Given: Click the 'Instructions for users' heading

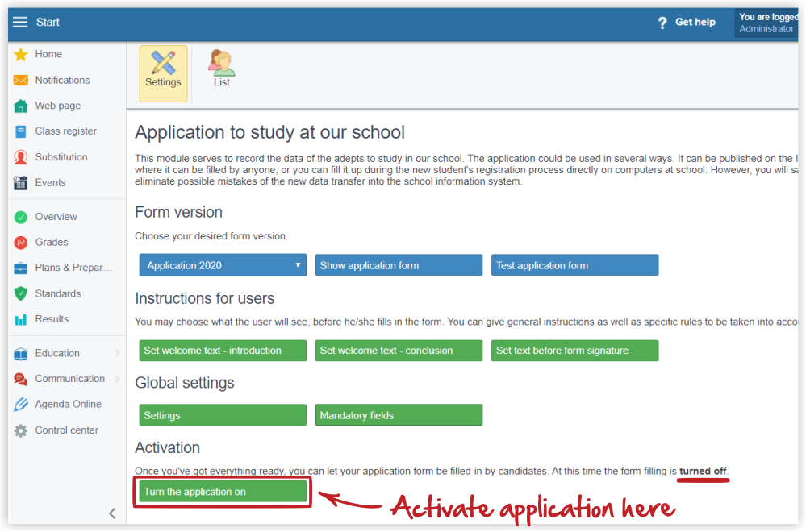Looking at the screenshot, I should [x=205, y=298].
